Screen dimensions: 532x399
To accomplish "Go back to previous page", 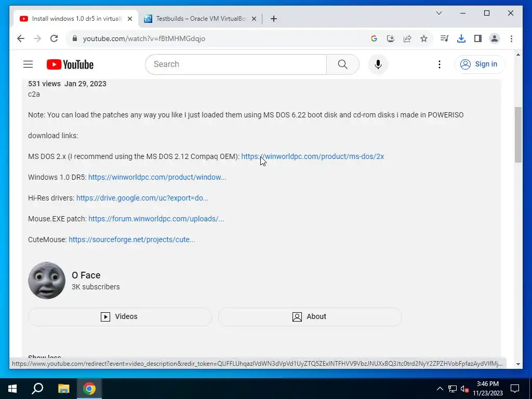I will (21, 38).
